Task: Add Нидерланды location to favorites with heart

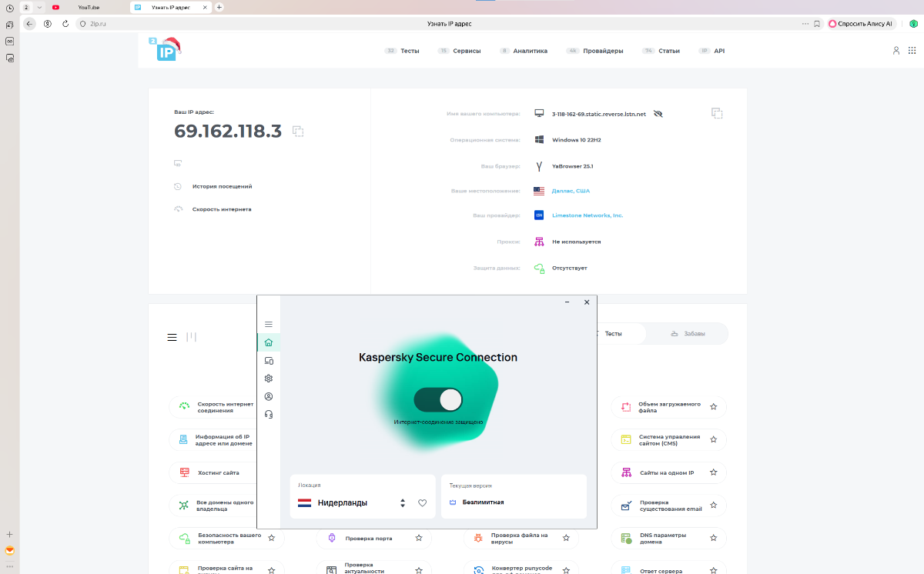Action: (422, 503)
